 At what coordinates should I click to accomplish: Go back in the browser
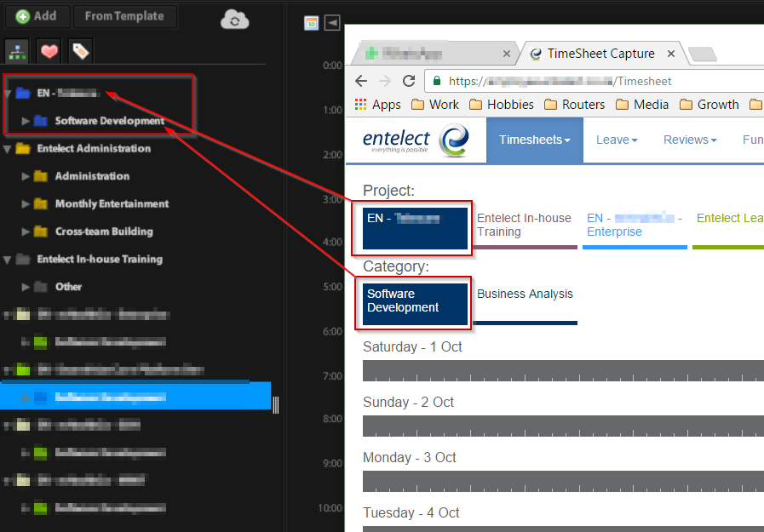point(361,81)
